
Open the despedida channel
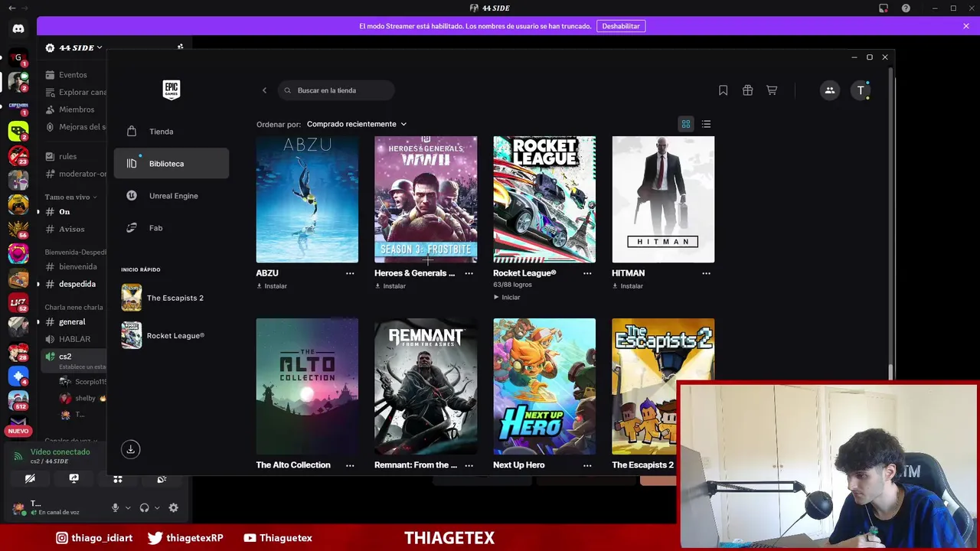pos(72,284)
